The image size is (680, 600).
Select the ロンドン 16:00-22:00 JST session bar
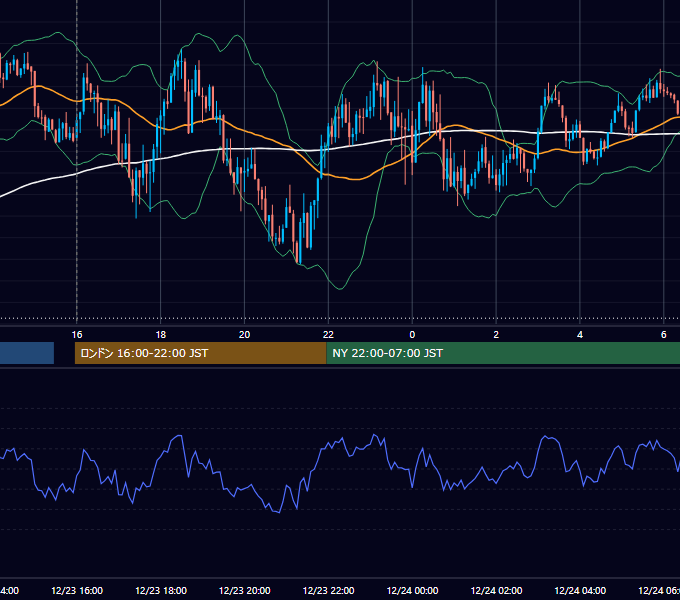point(200,353)
